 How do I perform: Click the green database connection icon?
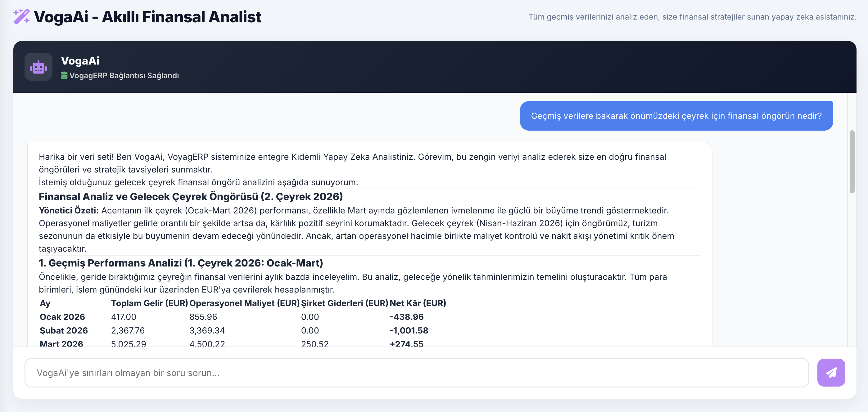(x=64, y=75)
